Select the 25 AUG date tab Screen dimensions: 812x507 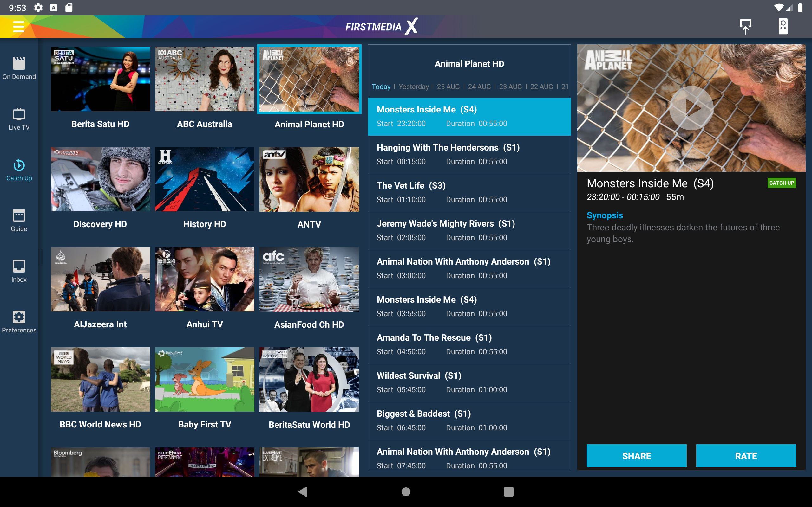click(x=448, y=87)
